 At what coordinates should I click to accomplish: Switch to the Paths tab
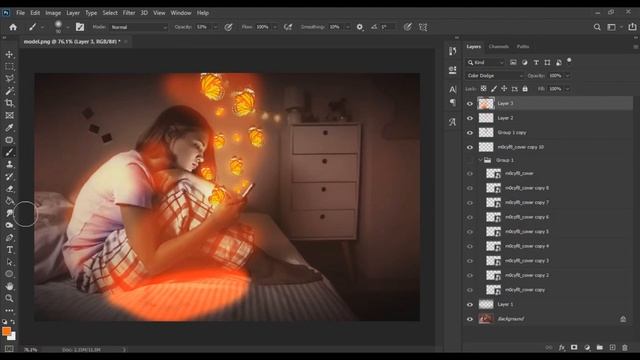[x=523, y=47]
